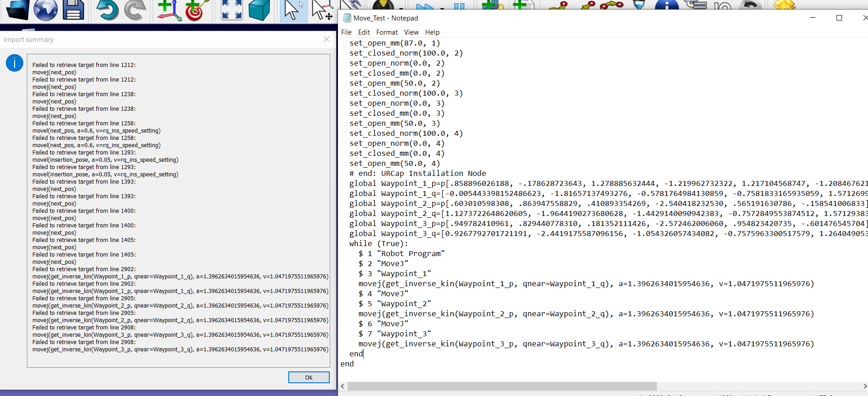Activate the Select arrow tool

point(293,10)
